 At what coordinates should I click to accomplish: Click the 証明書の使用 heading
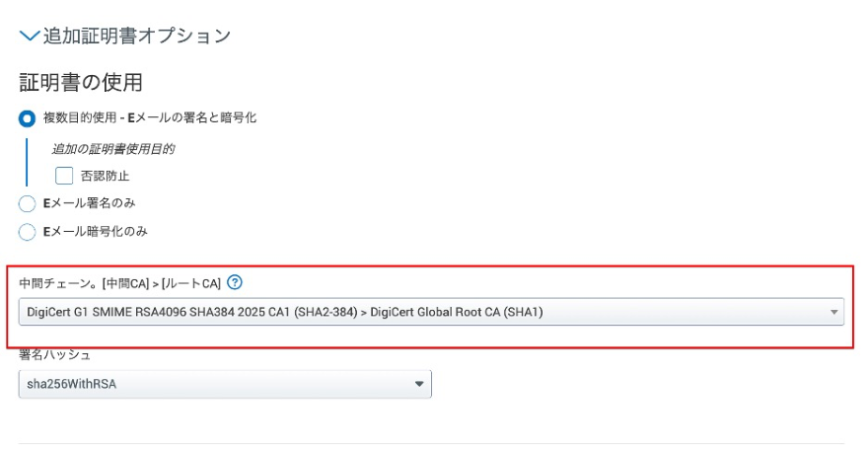pos(81,82)
